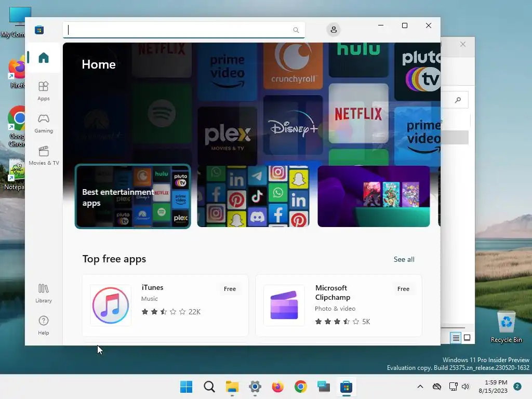Minimize the Microsoft Store window
The width and height of the screenshot is (532, 399).
click(x=381, y=25)
